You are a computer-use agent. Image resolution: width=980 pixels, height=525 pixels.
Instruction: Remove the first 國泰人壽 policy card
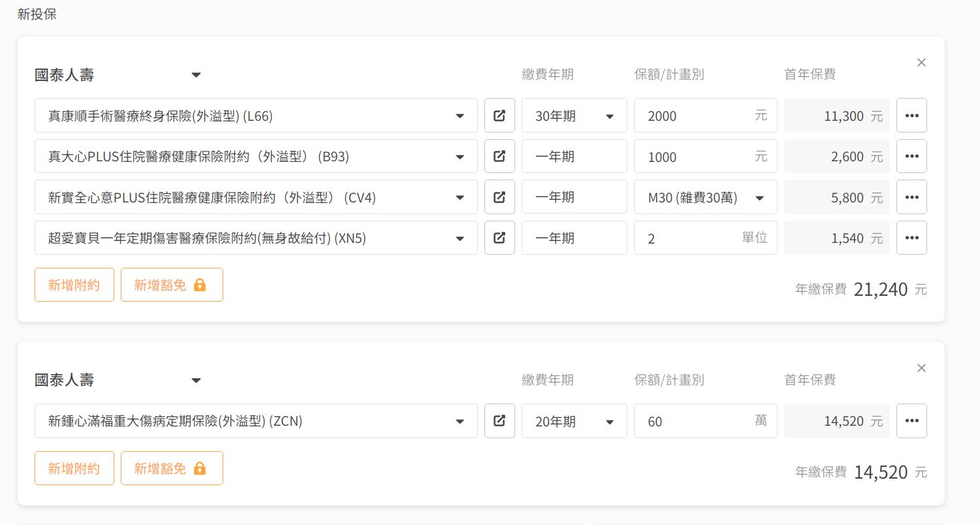(921, 63)
